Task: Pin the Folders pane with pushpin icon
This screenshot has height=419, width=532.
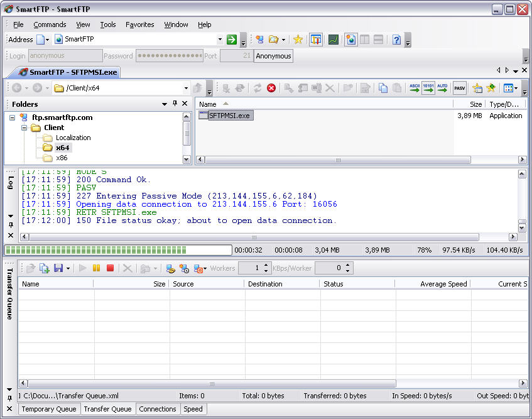Action: 175,104
